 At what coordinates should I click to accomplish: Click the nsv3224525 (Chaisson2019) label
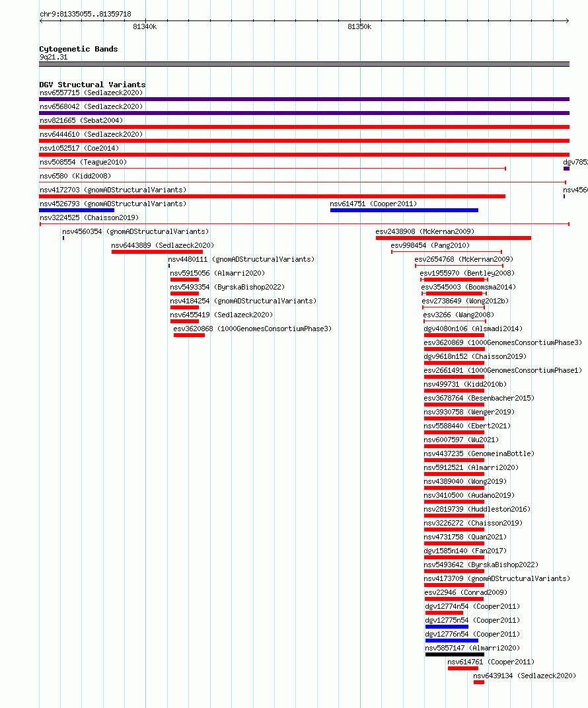coord(89,217)
